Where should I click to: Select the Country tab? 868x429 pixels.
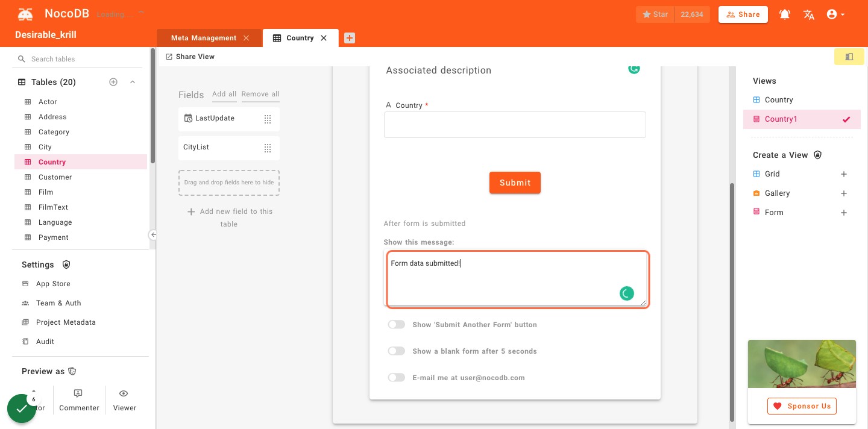pyautogui.click(x=300, y=38)
